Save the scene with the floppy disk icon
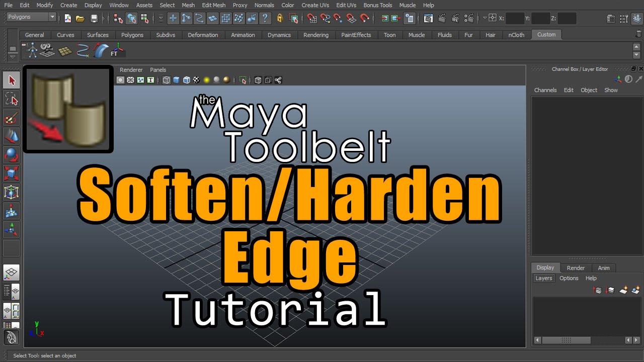644x362 pixels. (x=94, y=19)
